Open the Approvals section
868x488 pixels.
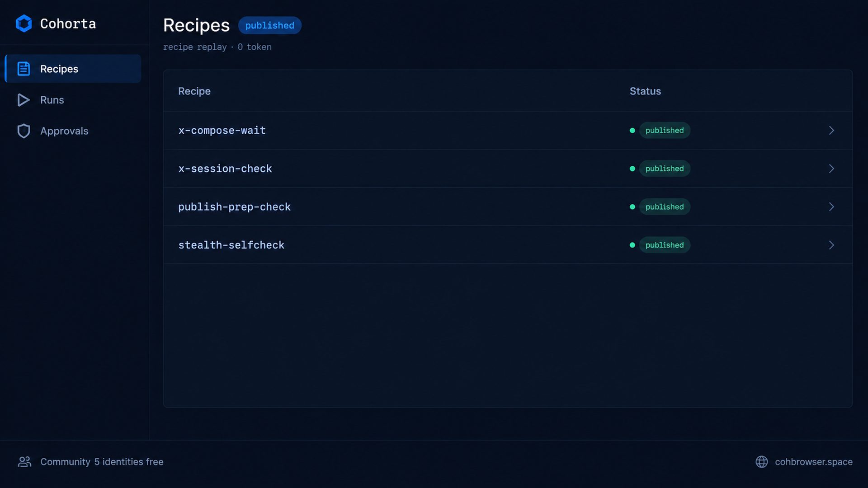pyautogui.click(x=73, y=131)
